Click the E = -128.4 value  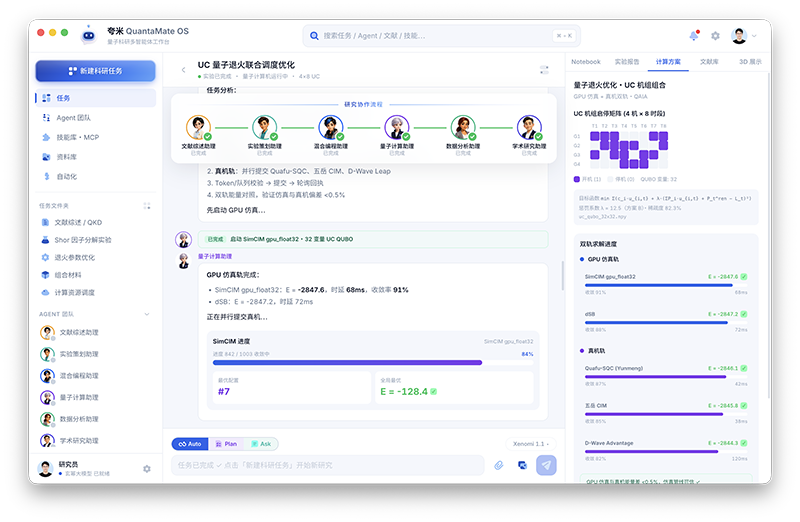click(404, 392)
